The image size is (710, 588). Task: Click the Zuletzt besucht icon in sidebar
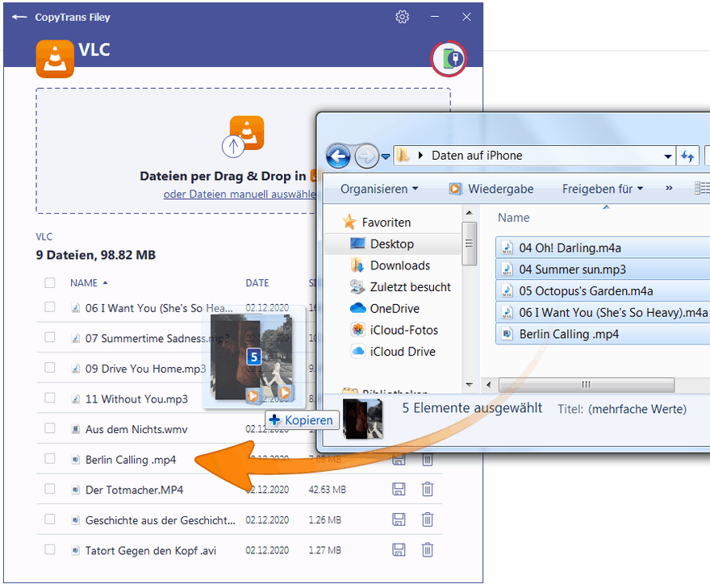357,286
